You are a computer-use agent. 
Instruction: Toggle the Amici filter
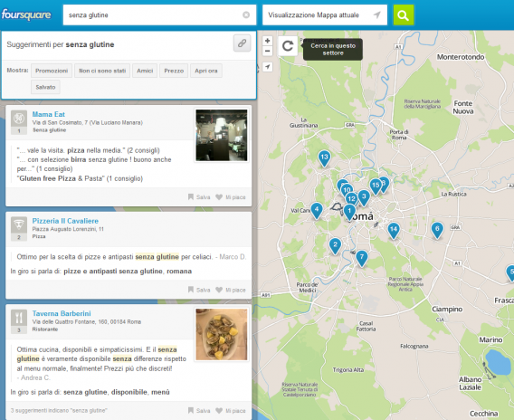click(x=145, y=71)
